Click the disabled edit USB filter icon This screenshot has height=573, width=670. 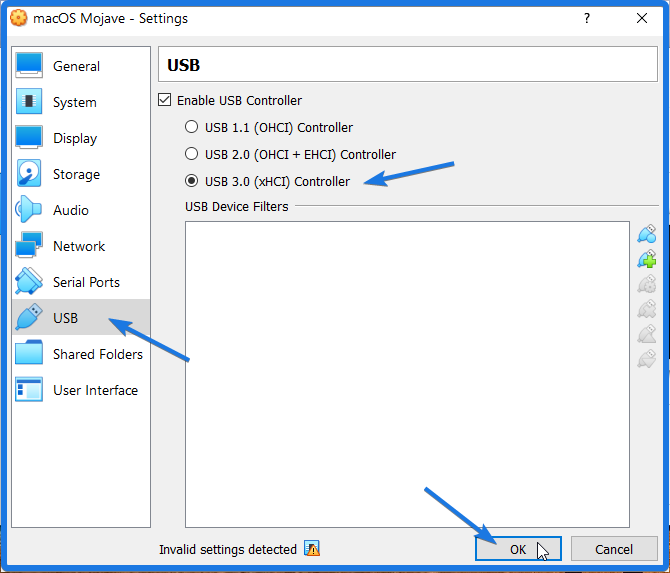pyautogui.click(x=646, y=284)
